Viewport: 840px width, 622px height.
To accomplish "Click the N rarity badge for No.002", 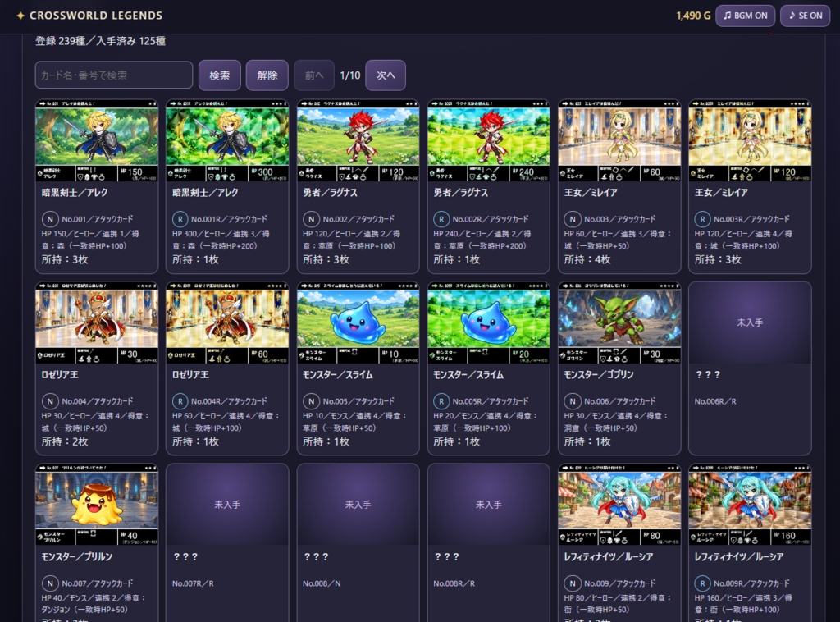I will [311, 219].
